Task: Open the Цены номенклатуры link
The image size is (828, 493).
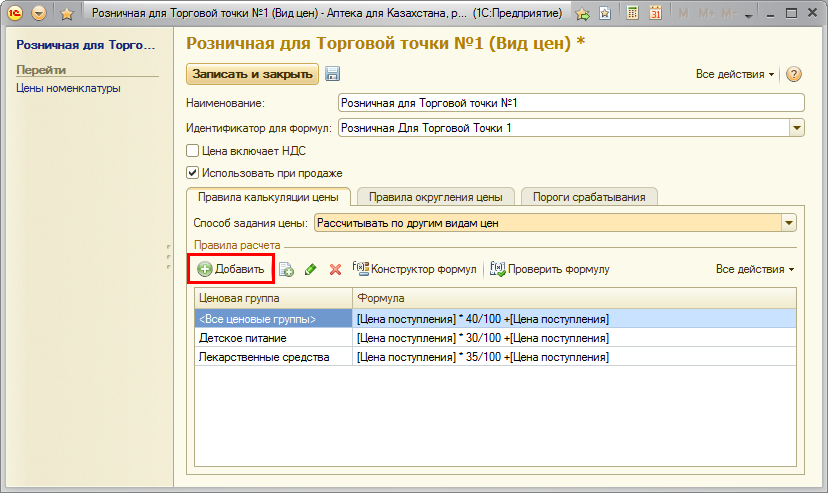Action: tap(68, 88)
